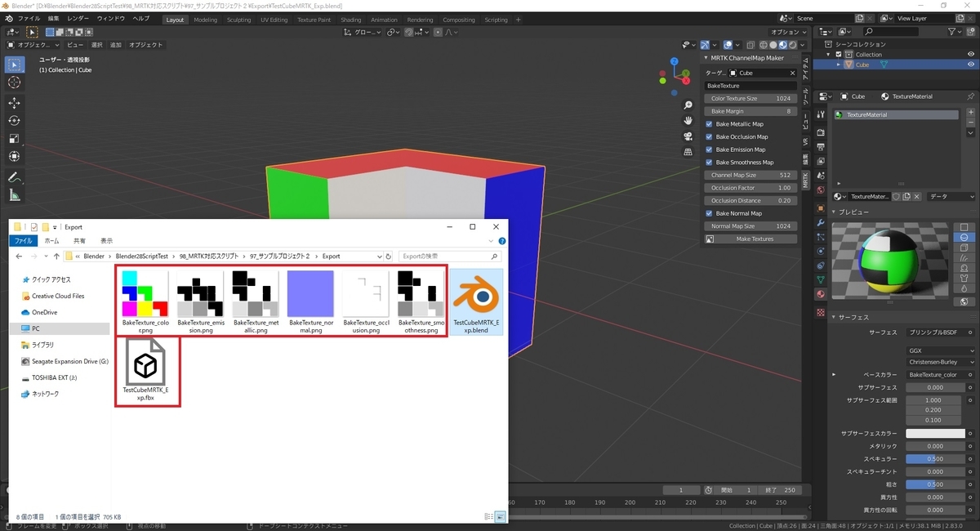The height and width of the screenshot is (531, 980).
Task: Click the unlink material X icon
Action: point(916,197)
